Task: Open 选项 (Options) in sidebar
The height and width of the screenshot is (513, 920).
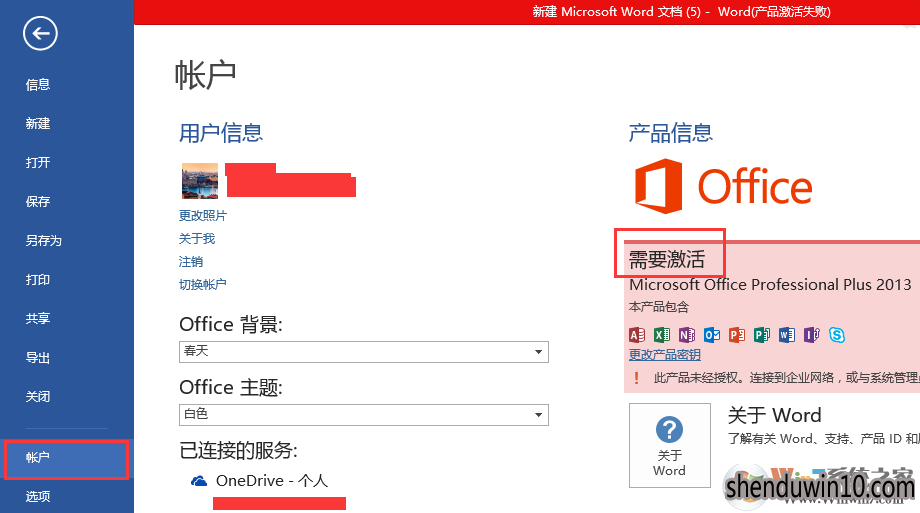Action: (x=38, y=496)
